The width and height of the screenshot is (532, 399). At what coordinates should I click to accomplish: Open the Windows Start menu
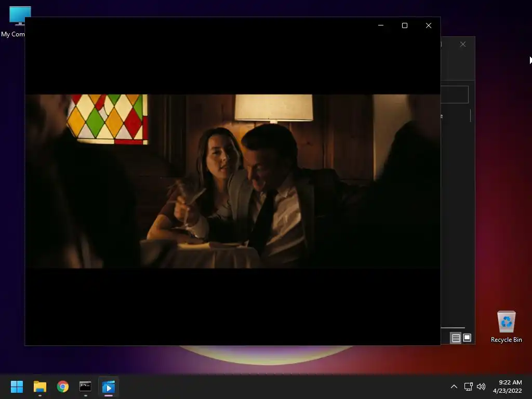[x=17, y=387]
